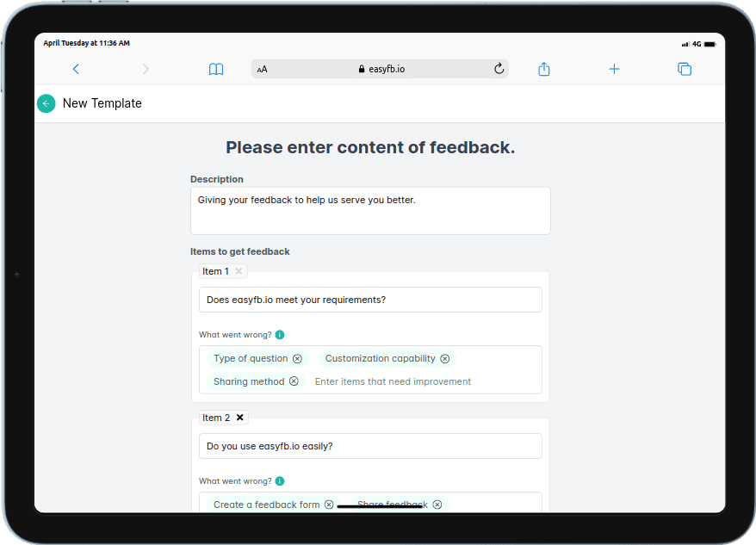Click the browser forward arrow
756x545 pixels.
click(x=146, y=69)
